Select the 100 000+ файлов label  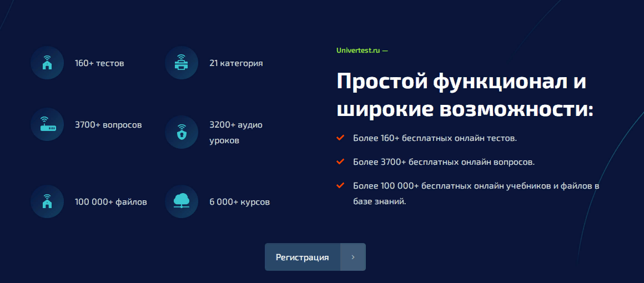click(111, 202)
